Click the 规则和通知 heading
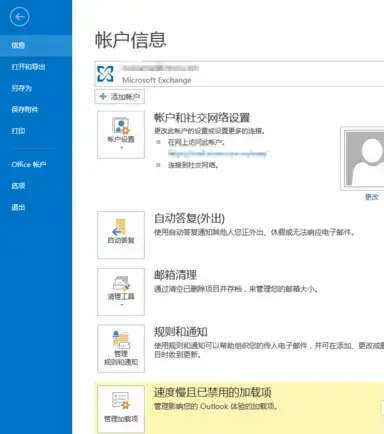This screenshot has width=384, height=434. pos(180,332)
